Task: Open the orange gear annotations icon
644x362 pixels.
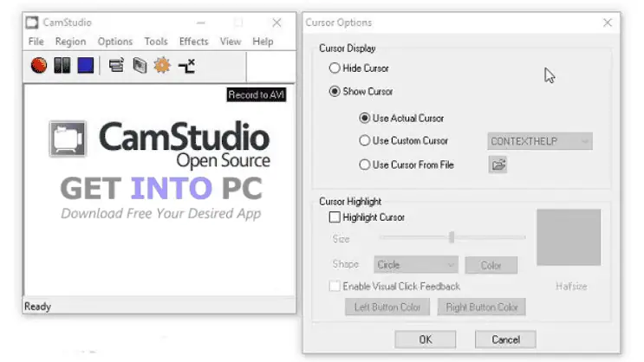Action: coord(162,65)
